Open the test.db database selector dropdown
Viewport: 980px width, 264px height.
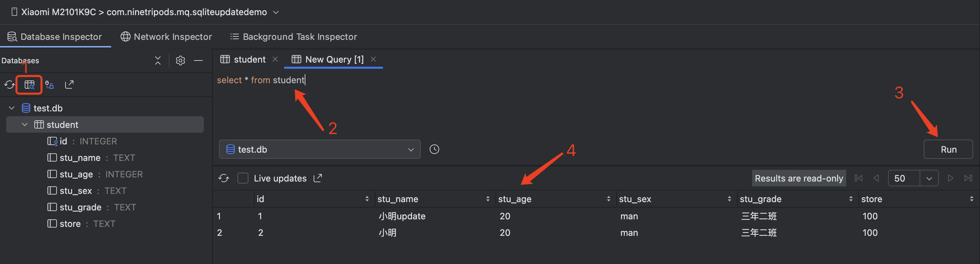(410, 149)
